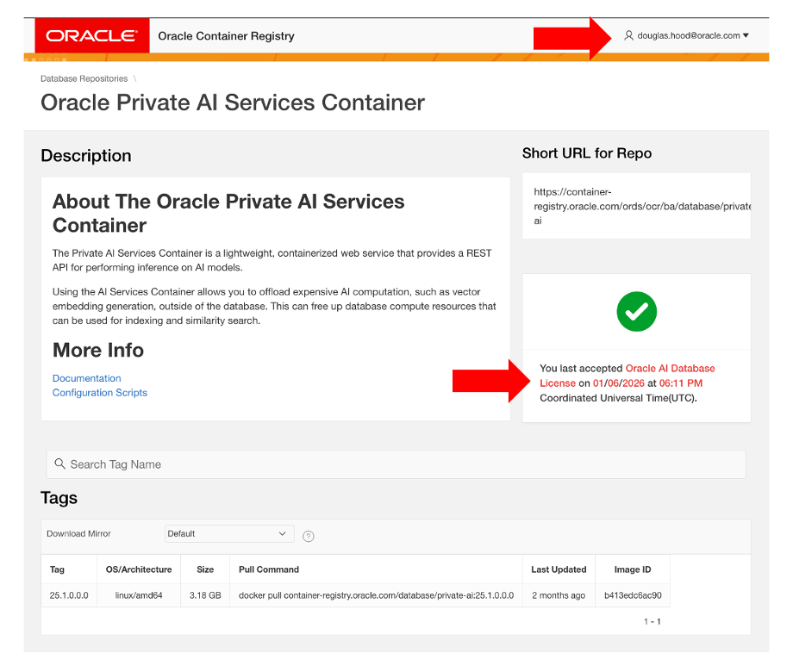The width and height of the screenshot is (793, 672).
Task: Click the 06:11 PM license acceptance time
Action: coord(681,383)
